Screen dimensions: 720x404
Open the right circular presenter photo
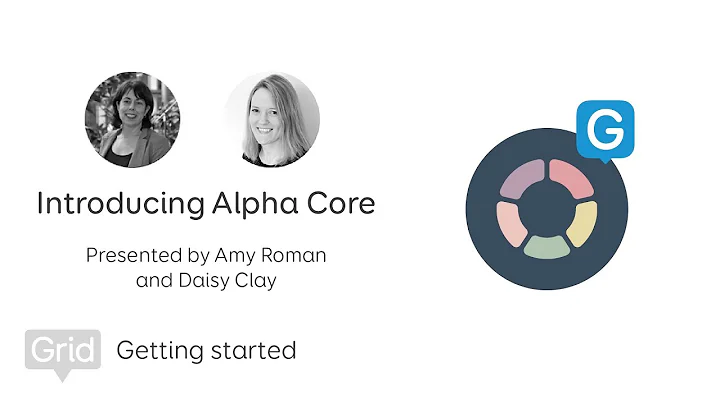pyautogui.click(x=272, y=120)
